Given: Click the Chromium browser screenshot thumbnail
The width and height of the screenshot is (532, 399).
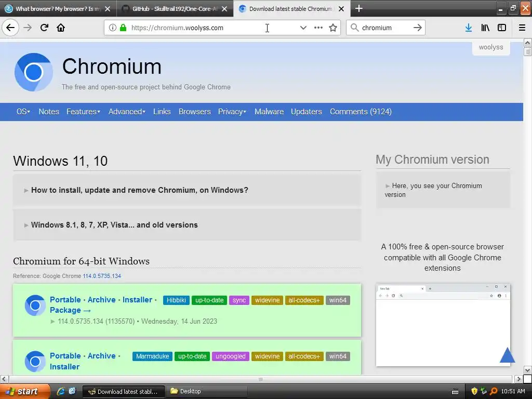Looking at the screenshot, I should (x=443, y=325).
